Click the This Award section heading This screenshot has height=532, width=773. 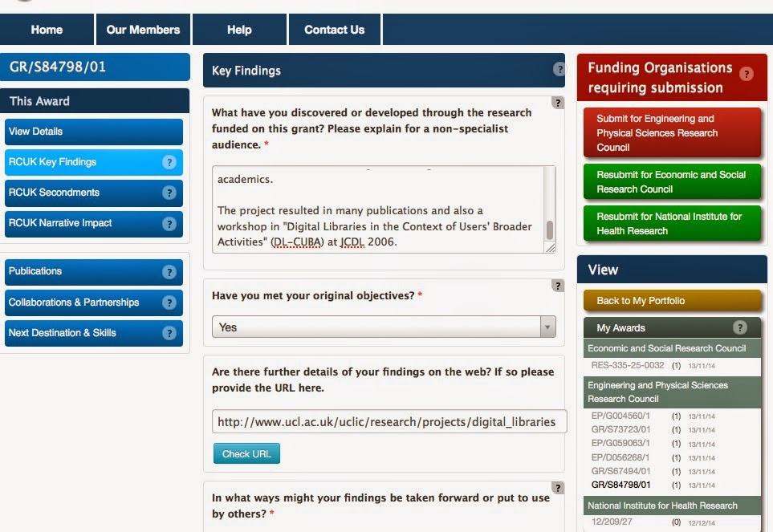pos(95,101)
